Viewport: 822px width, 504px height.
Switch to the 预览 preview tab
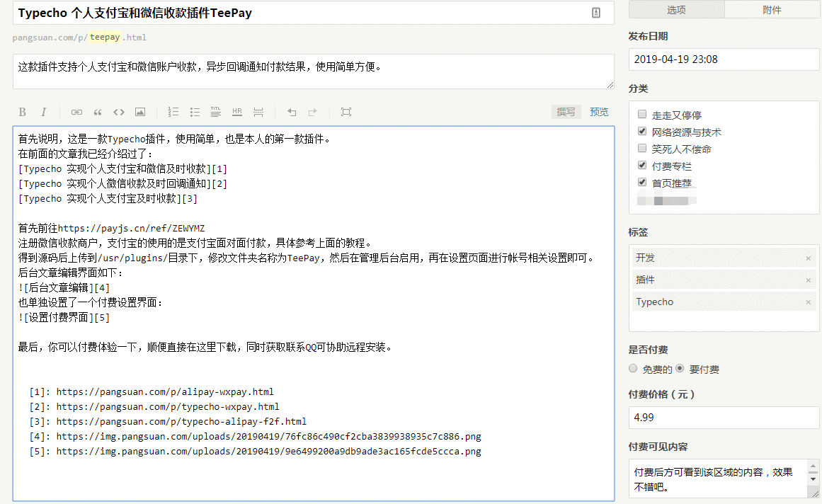[599, 112]
